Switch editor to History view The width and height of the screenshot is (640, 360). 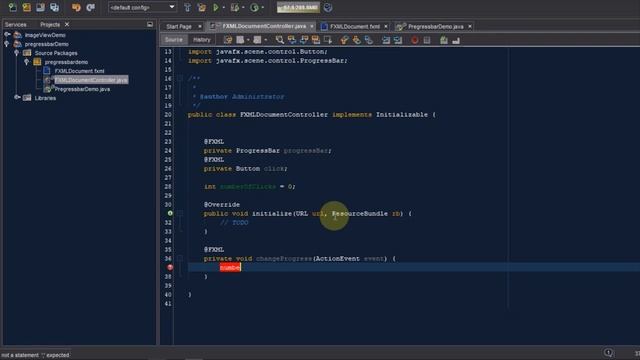202,40
